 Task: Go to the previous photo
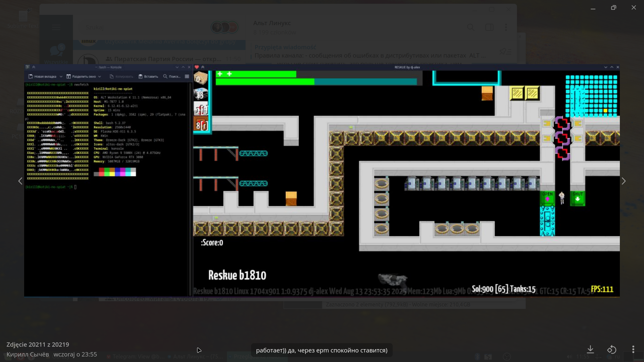click(x=20, y=181)
